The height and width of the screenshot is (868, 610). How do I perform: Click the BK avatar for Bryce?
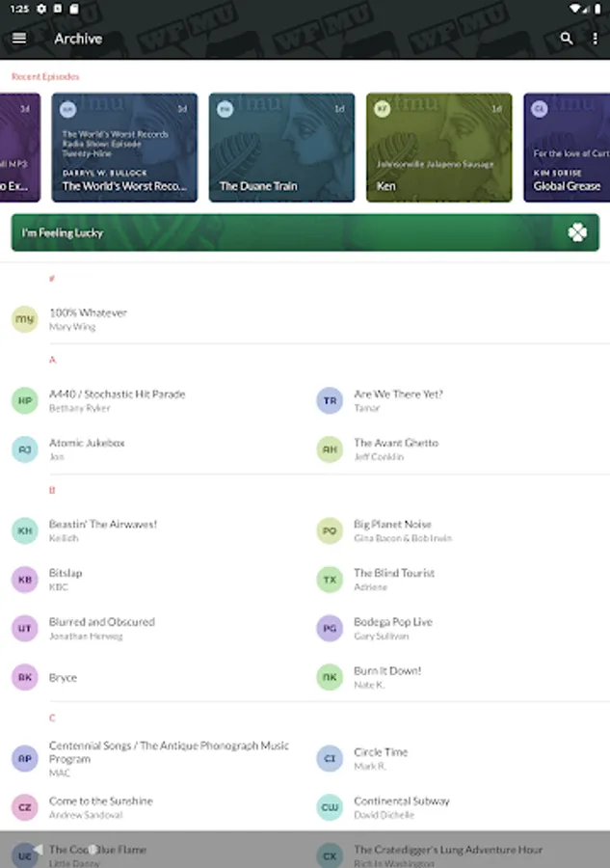point(25,677)
